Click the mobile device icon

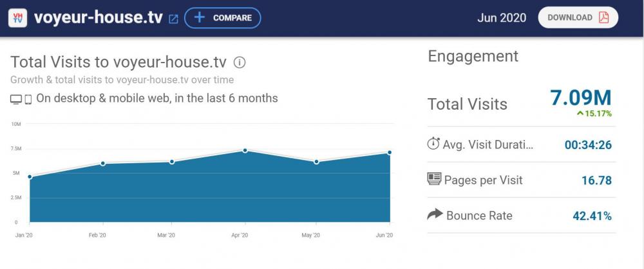[28, 99]
